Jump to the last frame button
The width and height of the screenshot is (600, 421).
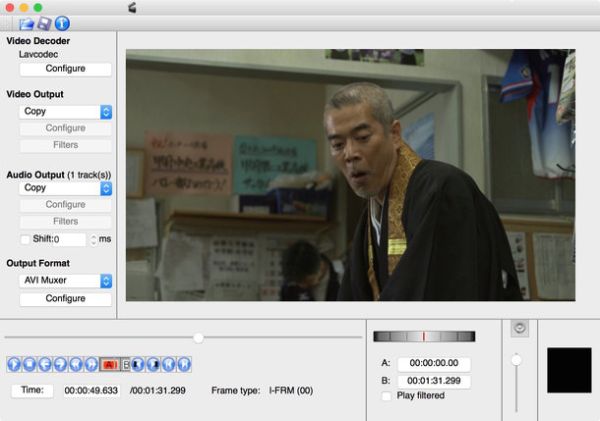[184, 364]
